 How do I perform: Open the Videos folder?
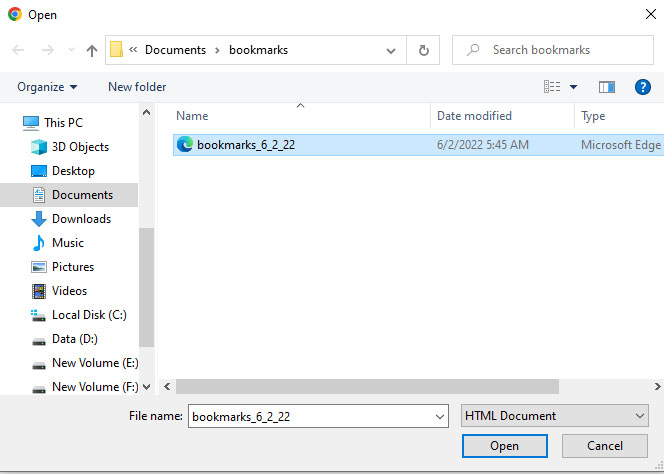pyautogui.click(x=69, y=291)
